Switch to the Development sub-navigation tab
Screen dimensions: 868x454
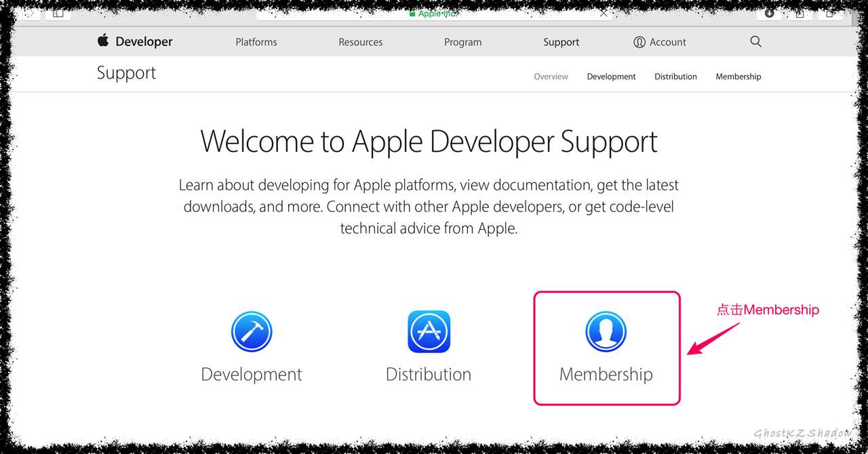(612, 77)
